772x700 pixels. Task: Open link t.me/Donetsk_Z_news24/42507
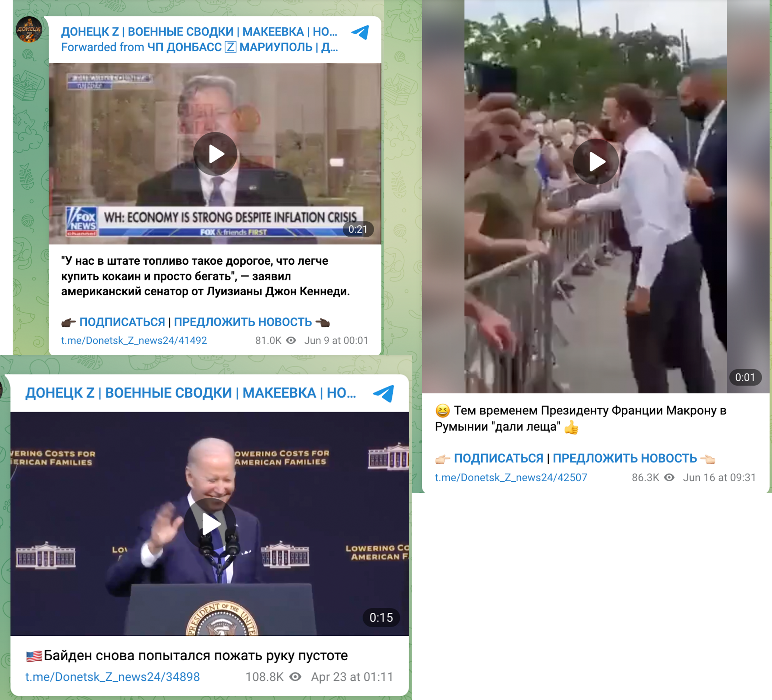[511, 477]
